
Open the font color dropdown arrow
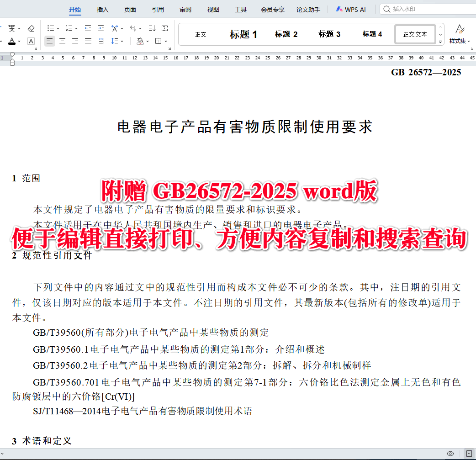point(19,41)
